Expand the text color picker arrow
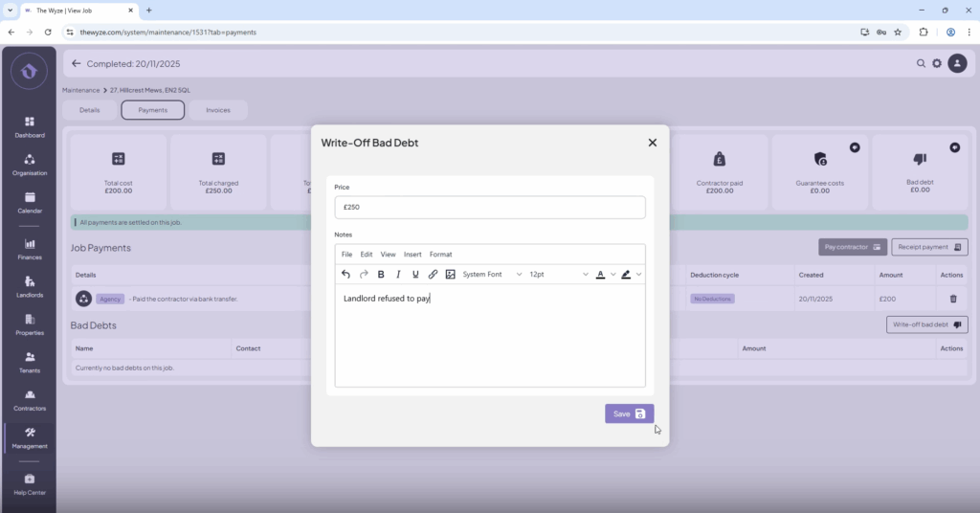 [612, 275]
